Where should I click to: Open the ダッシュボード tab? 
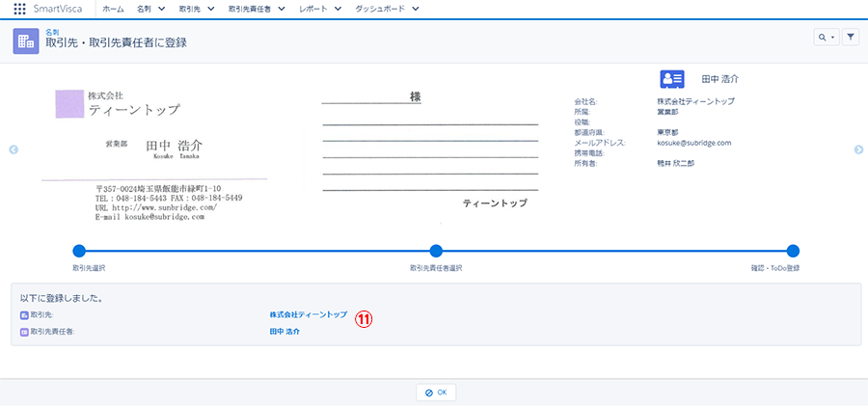380,9
